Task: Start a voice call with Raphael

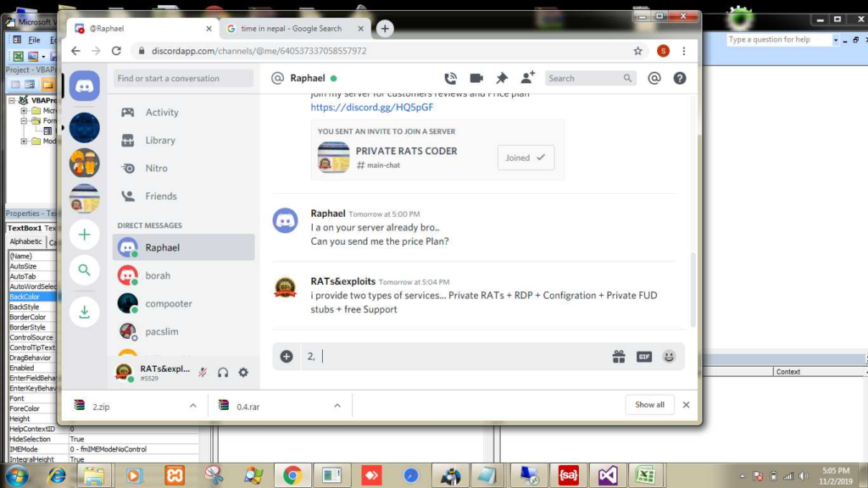Action: coord(451,79)
